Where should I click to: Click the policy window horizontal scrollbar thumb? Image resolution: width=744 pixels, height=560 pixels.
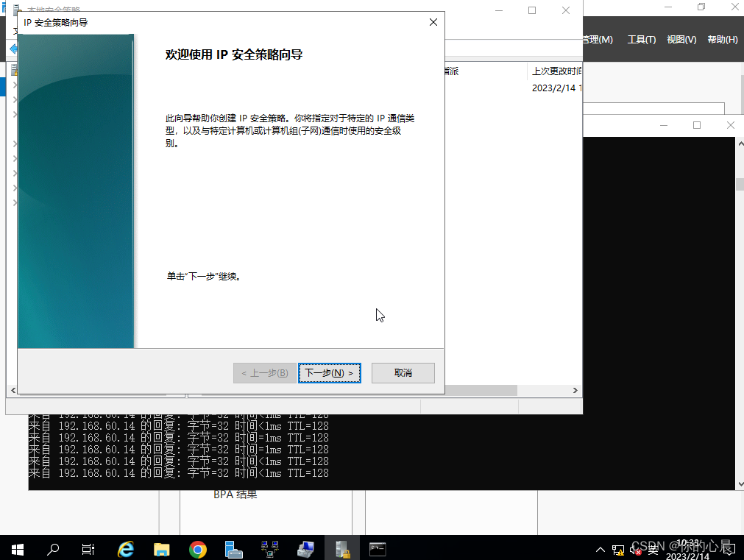click(481, 390)
